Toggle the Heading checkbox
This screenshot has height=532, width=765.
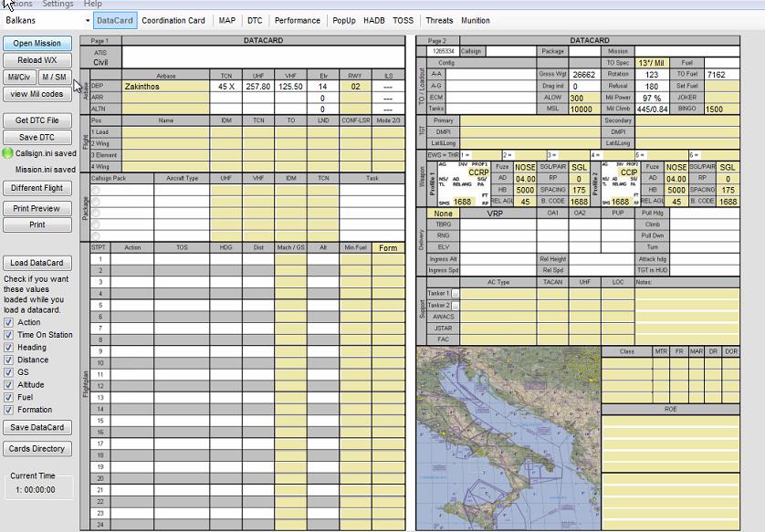pos(9,348)
